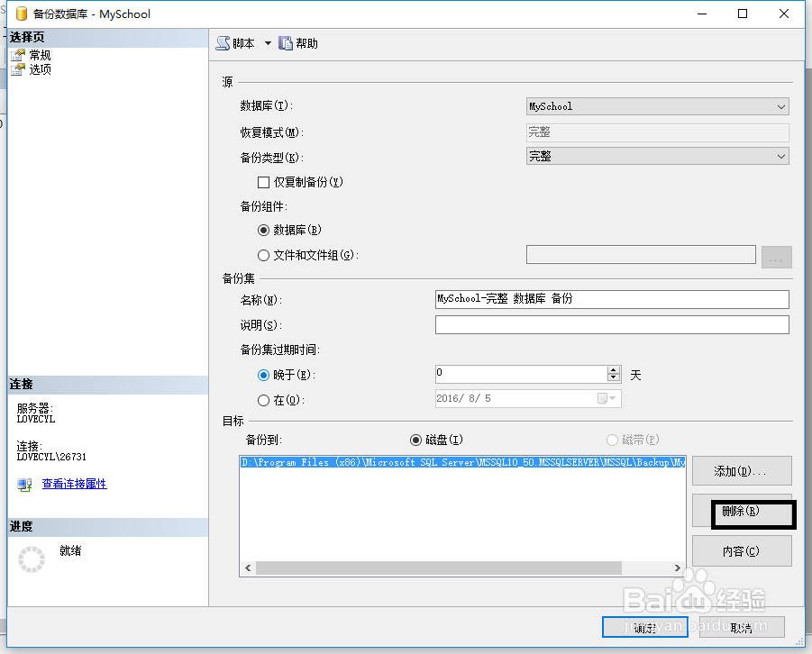
Task: Click the 脚本 scroll icon in the toolbar
Action: 223,42
